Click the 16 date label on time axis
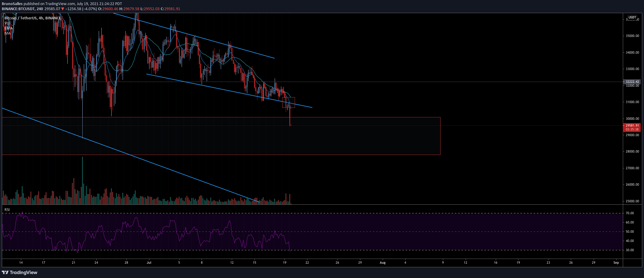Viewport: 644px width, 278px height. pos(496,263)
